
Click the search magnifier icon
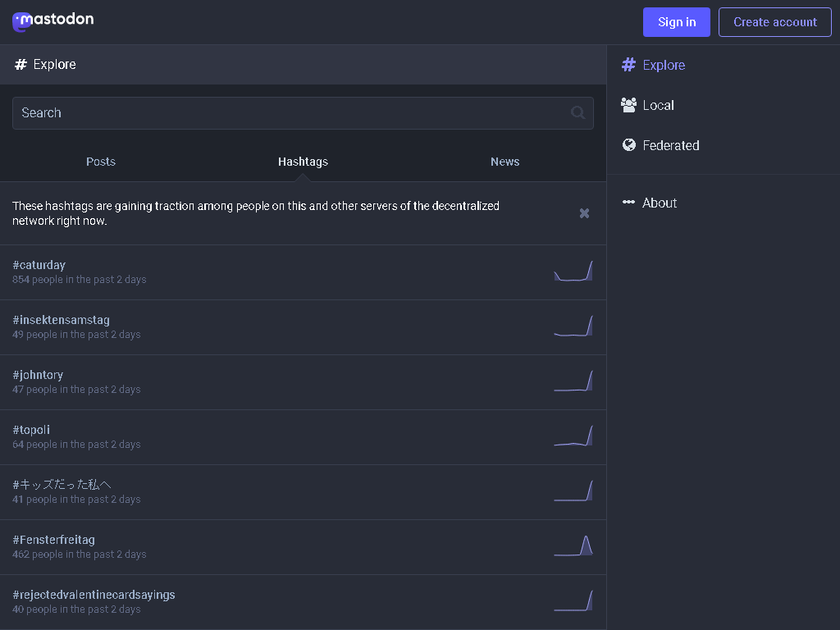click(x=577, y=112)
